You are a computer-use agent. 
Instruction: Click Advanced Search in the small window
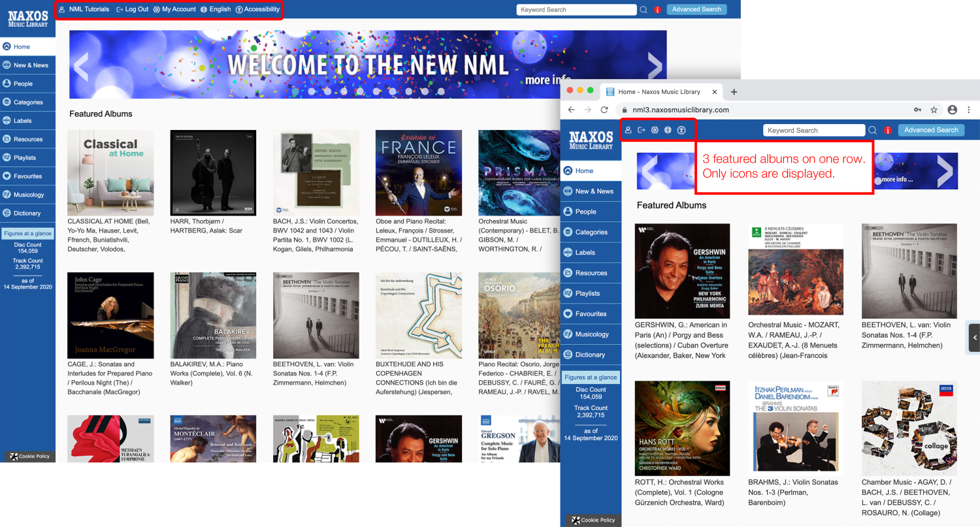(x=931, y=130)
